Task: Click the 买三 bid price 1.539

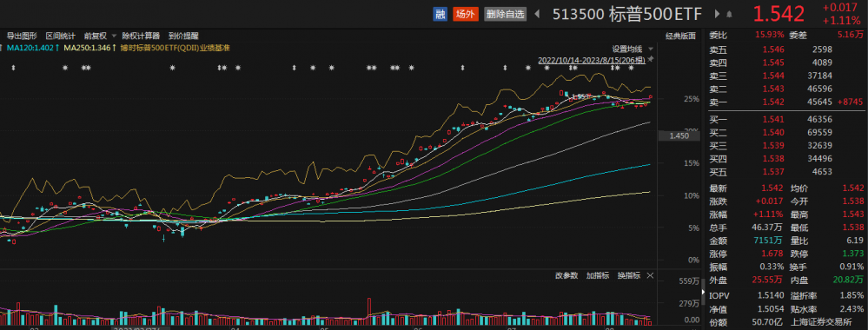Action: pyautogui.click(x=772, y=146)
